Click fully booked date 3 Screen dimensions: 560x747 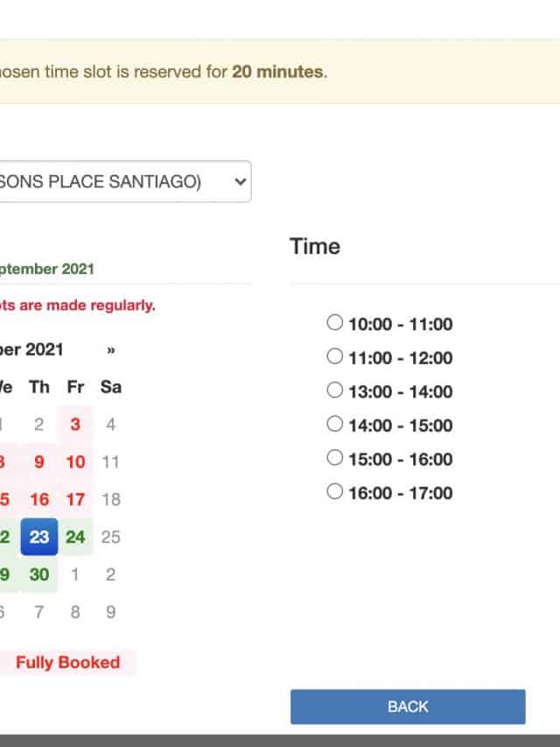[x=75, y=425]
